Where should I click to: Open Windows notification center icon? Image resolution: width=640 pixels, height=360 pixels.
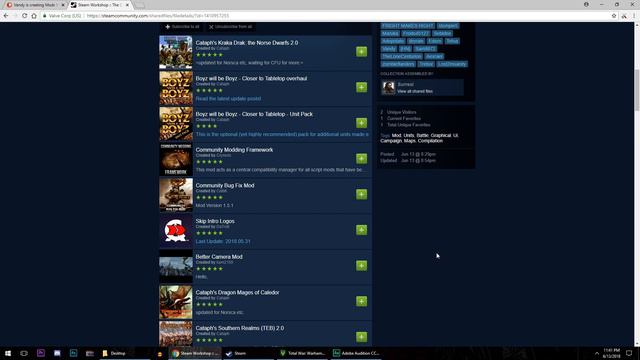tap(629, 353)
